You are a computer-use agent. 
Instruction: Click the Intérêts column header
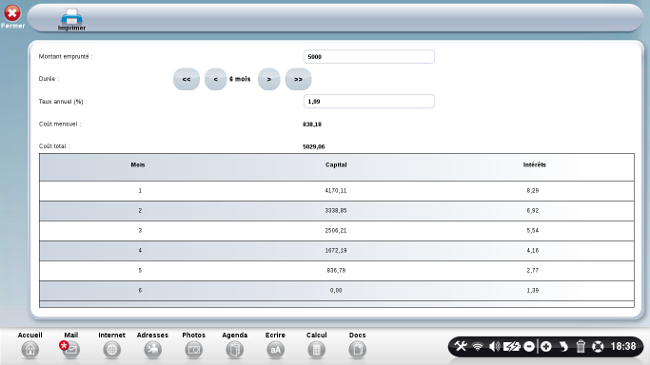534,165
